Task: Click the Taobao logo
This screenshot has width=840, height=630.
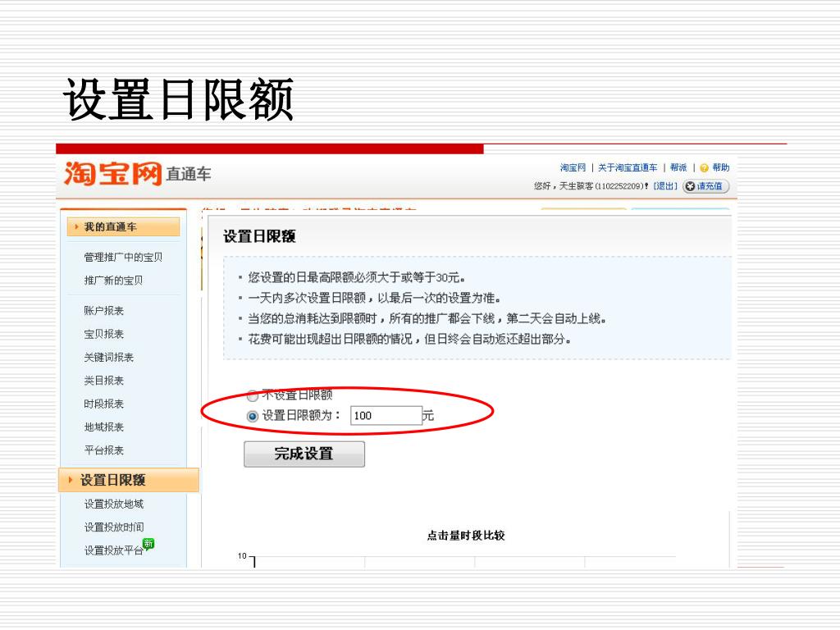Action: point(112,173)
